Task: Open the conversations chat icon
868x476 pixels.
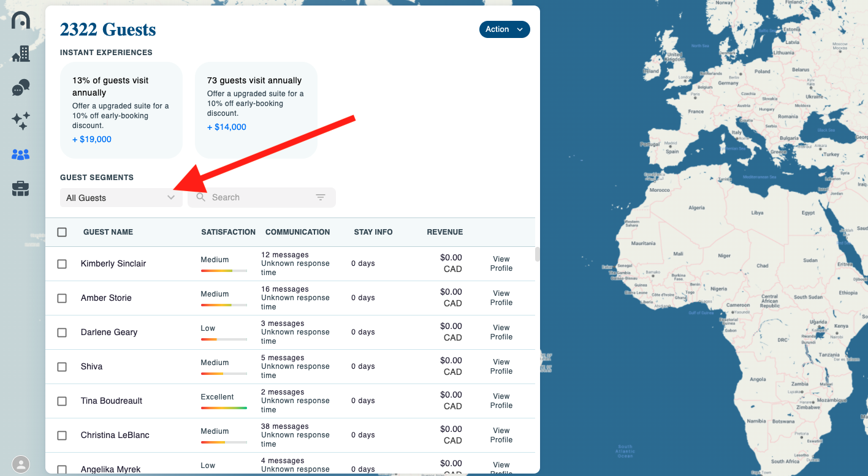Action: [x=21, y=88]
